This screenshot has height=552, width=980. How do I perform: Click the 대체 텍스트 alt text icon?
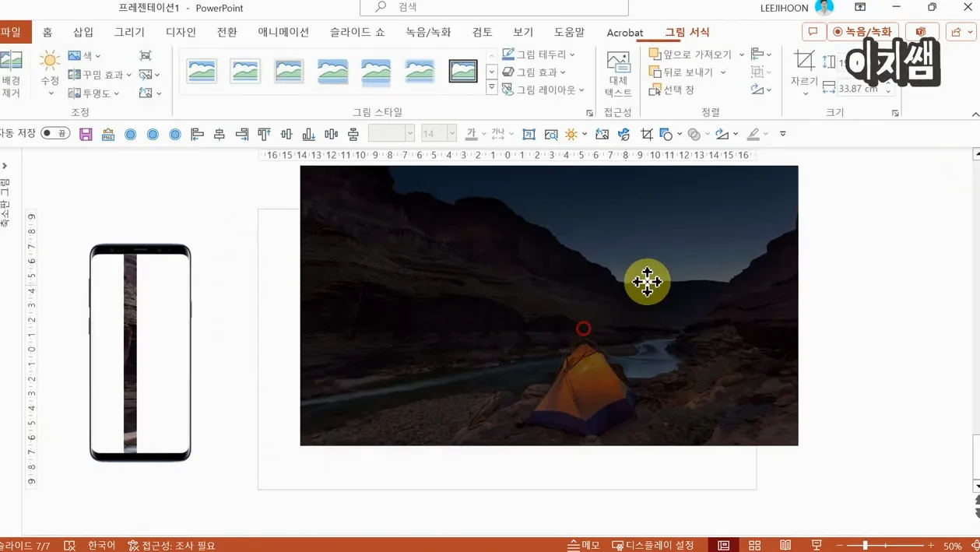point(618,74)
